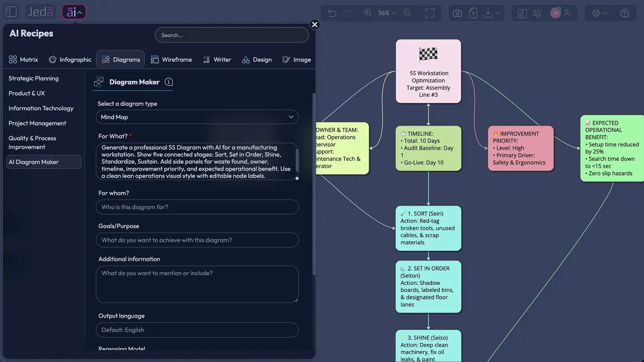Click the Output language field

coord(197,330)
